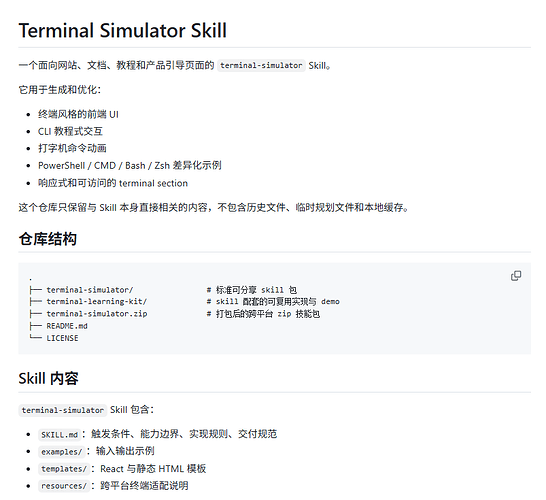Click the text "它用于生成和优化:"
The height and width of the screenshot is (500, 546).
click(60, 90)
